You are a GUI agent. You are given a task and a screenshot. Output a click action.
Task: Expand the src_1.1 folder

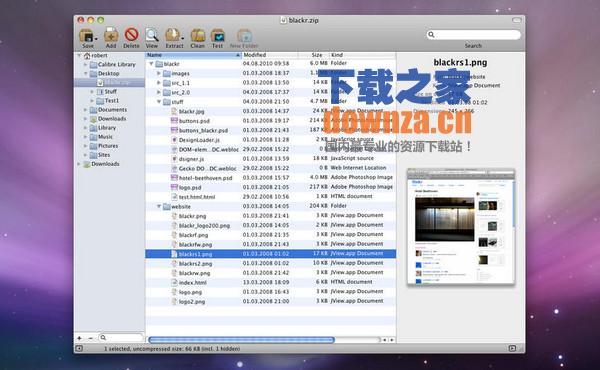pyautogui.click(x=159, y=83)
